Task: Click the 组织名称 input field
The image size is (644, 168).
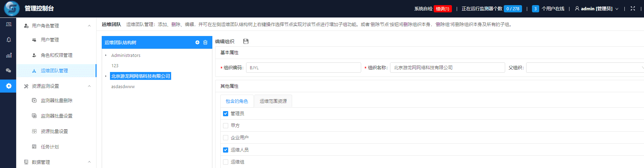Action: (447, 68)
